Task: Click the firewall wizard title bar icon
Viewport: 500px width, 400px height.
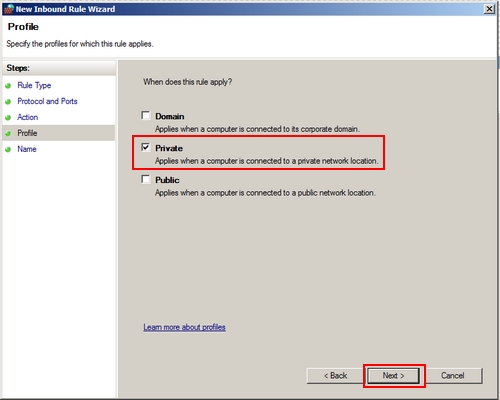Action: pyautogui.click(x=9, y=9)
